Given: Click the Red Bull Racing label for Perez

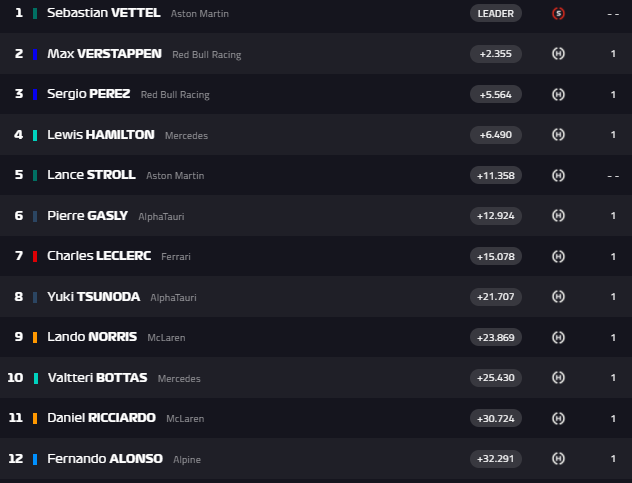Looking at the screenshot, I should pyautogui.click(x=175, y=95).
